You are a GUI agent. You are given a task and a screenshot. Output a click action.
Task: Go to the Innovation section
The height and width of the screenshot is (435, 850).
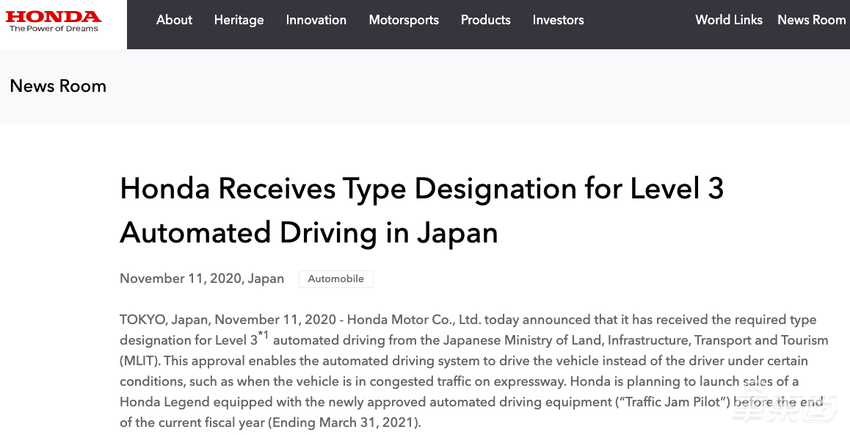316,20
